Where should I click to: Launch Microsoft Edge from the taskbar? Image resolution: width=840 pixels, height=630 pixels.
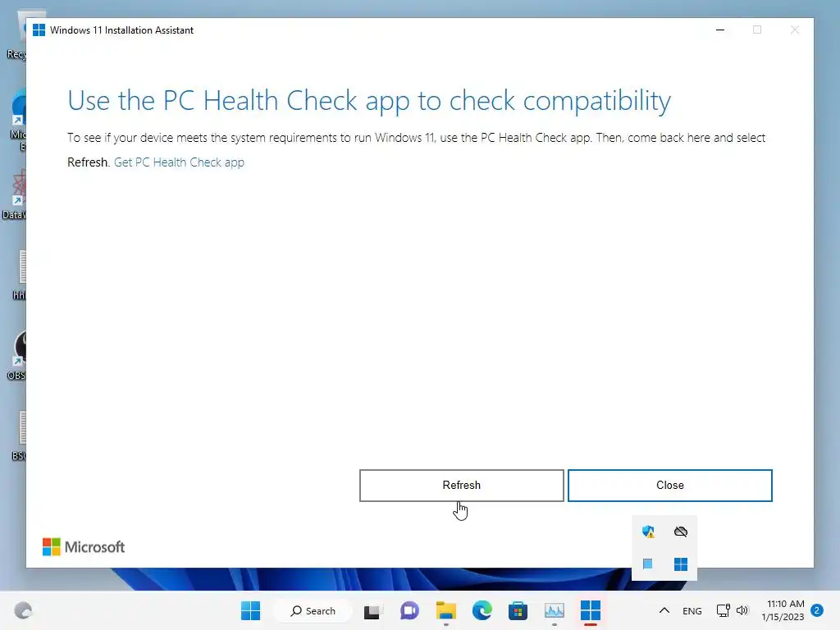(x=482, y=610)
